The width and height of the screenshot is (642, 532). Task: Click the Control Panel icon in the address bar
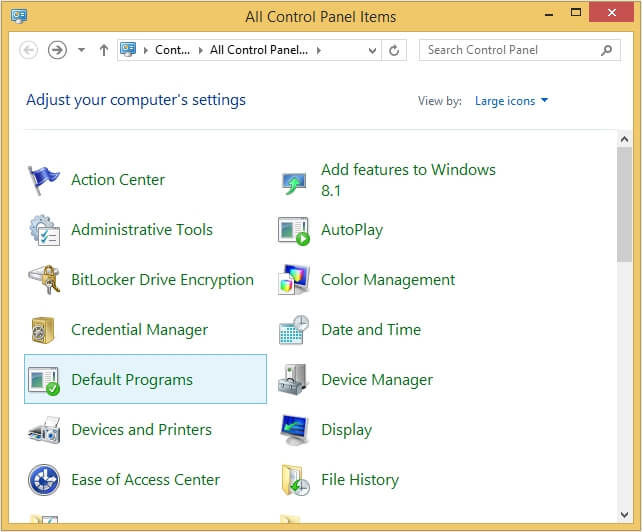(x=128, y=50)
